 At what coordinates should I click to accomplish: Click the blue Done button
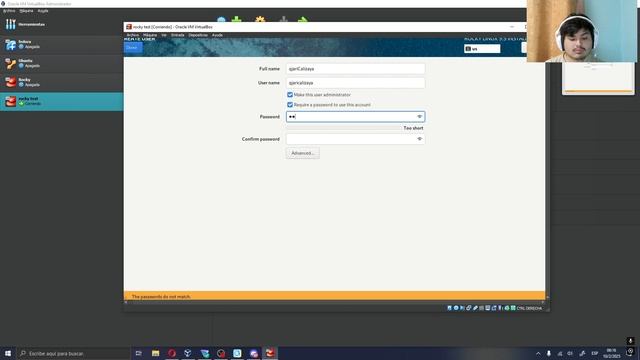[133, 47]
